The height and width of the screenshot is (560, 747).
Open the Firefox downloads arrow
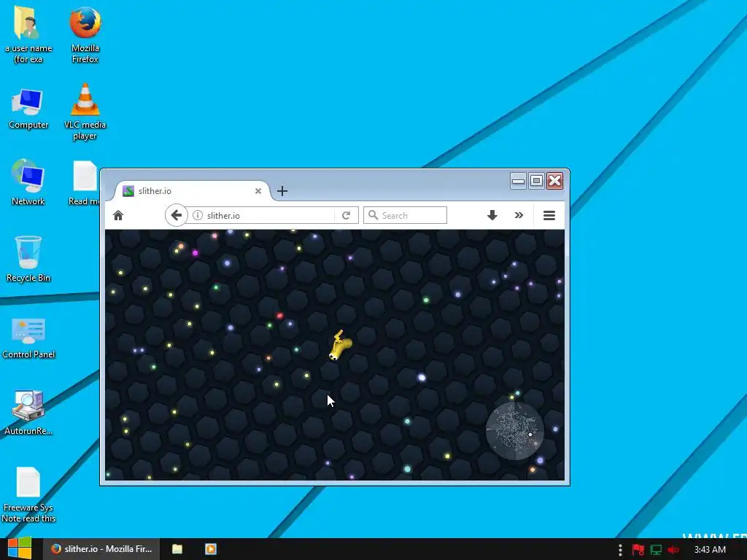click(x=492, y=215)
